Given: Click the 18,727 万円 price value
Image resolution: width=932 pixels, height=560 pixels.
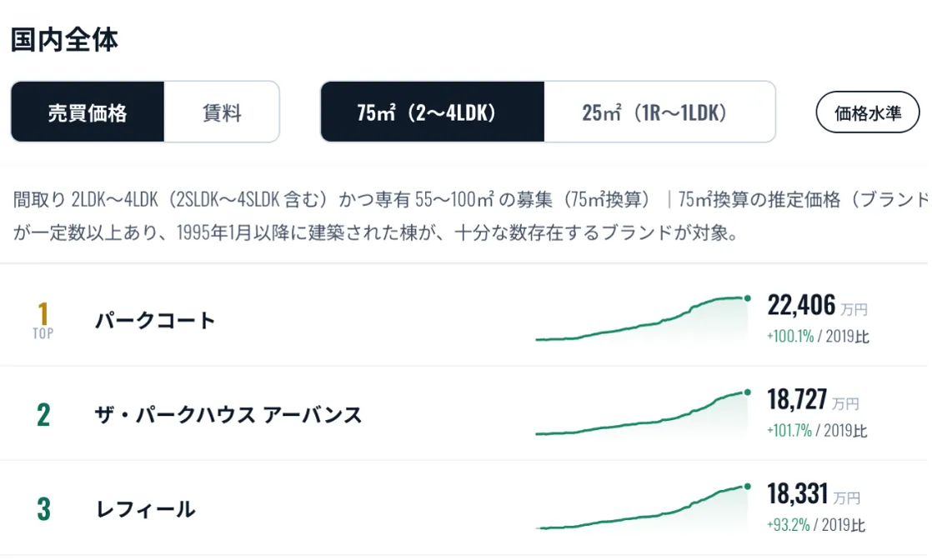Looking at the screenshot, I should [x=813, y=400].
